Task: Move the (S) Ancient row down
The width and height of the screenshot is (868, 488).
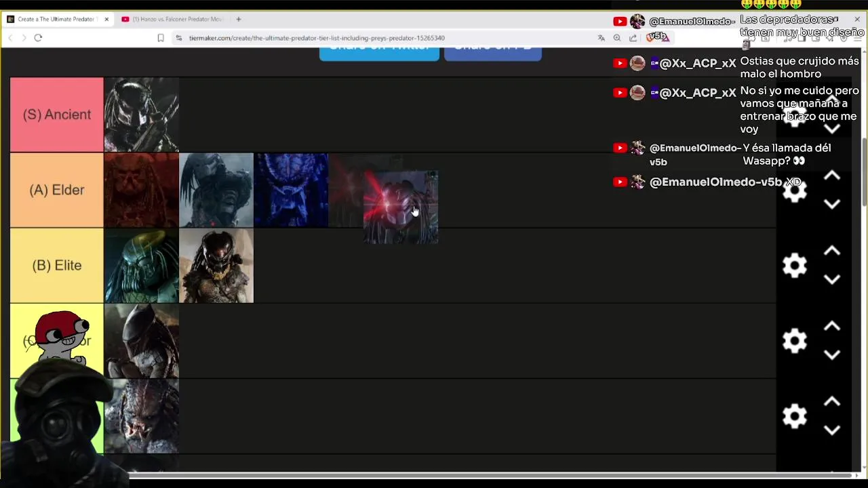Action: click(x=832, y=129)
